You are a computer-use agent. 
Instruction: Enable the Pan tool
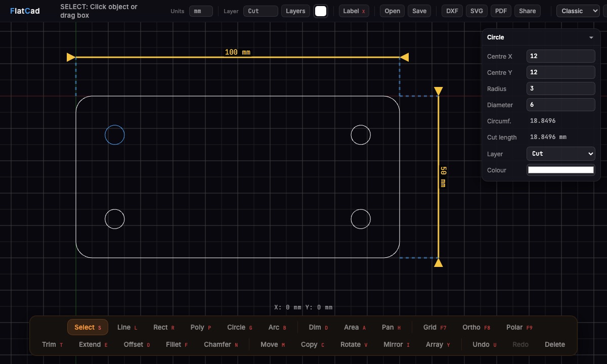tap(391, 327)
